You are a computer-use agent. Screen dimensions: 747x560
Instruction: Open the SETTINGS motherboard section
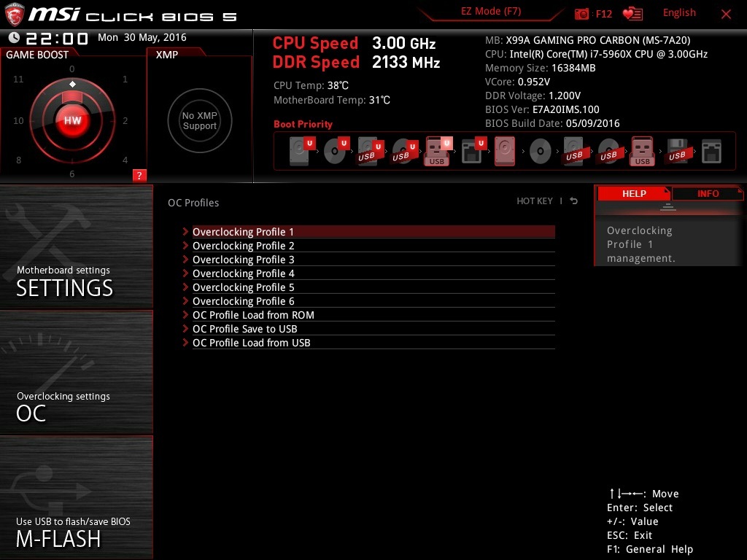[76, 248]
